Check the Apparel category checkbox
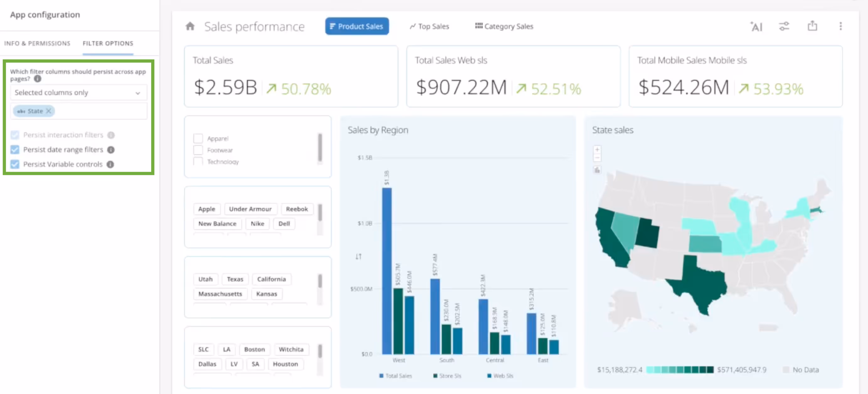Screen dimensions: 868x394 click(x=198, y=138)
